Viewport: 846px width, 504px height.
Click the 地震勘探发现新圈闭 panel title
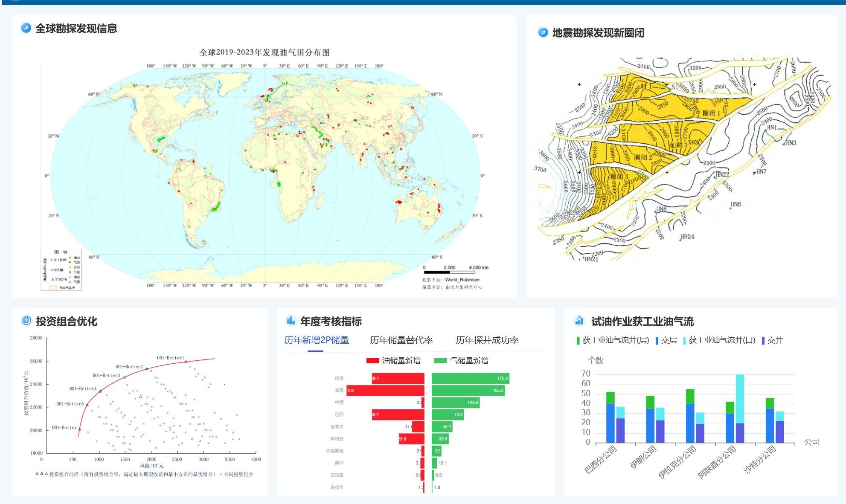pyautogui.click(x=599, y=33)
